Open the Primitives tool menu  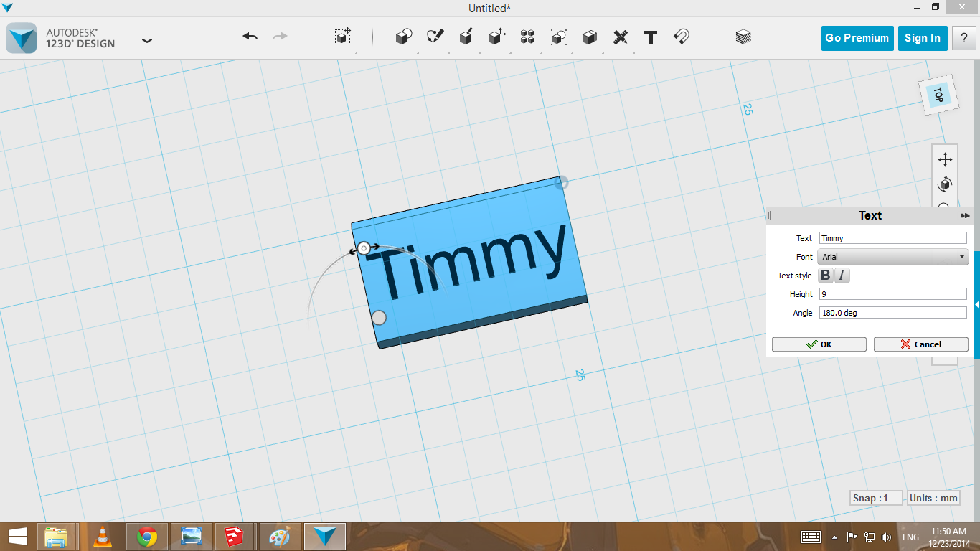click(x=404, y=37)
